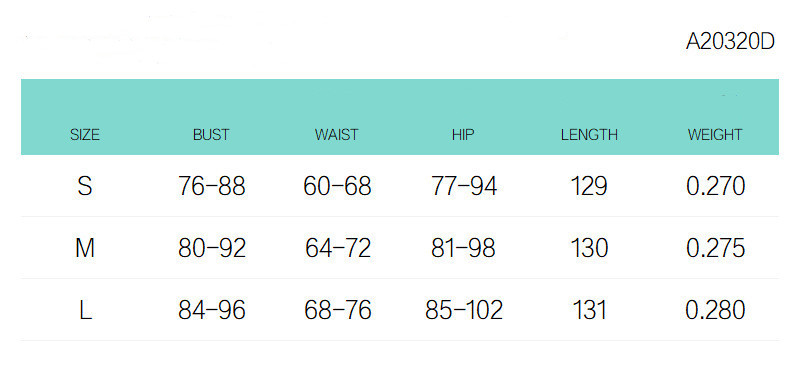Click waist value 64-72

[x=338, y=248]
